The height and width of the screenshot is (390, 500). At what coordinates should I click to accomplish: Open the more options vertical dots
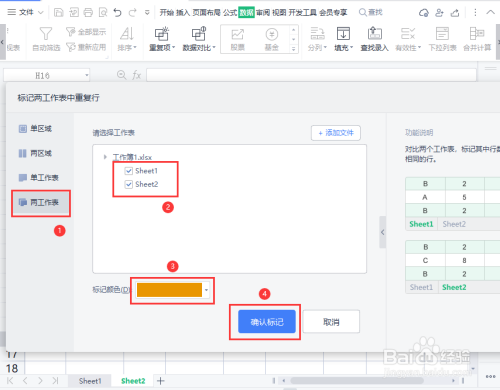click(x=475, y=13)
